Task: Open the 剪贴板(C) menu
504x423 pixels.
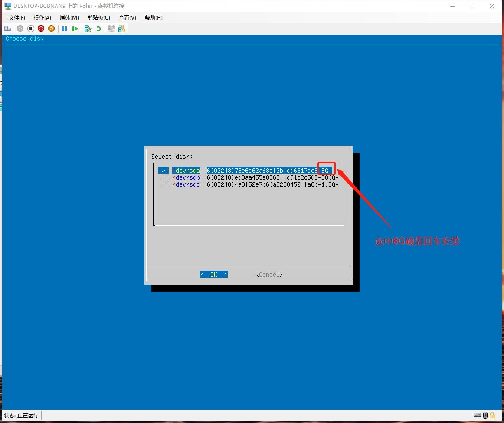Action: point(99,18)
